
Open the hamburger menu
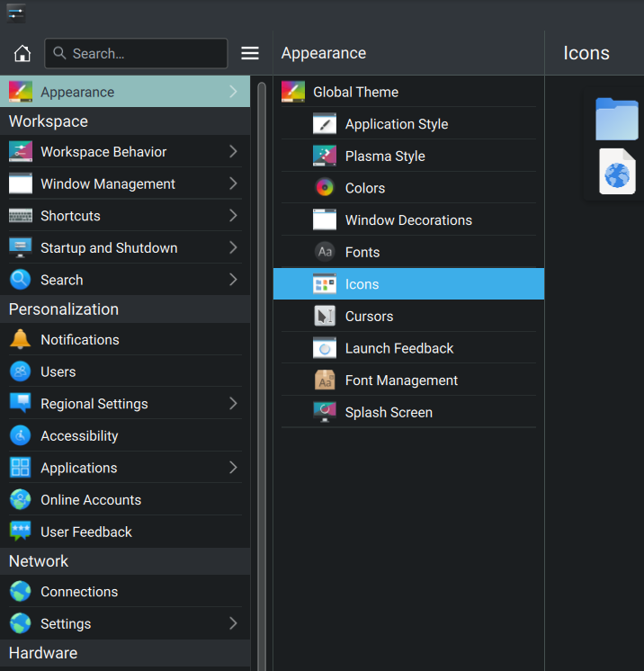tap(250, 53)
